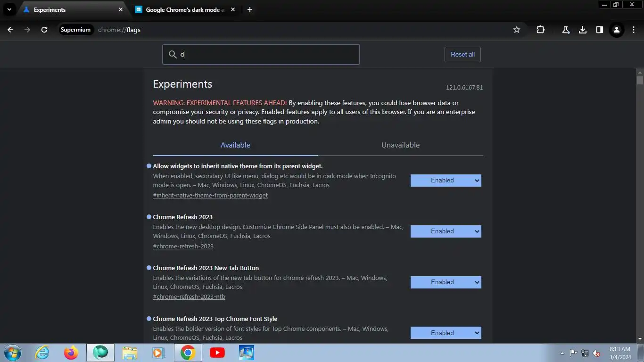Viewport: 644px width, 362px height.
Task: Show hidden system tray icons arrow
Action: pos(562,353)
